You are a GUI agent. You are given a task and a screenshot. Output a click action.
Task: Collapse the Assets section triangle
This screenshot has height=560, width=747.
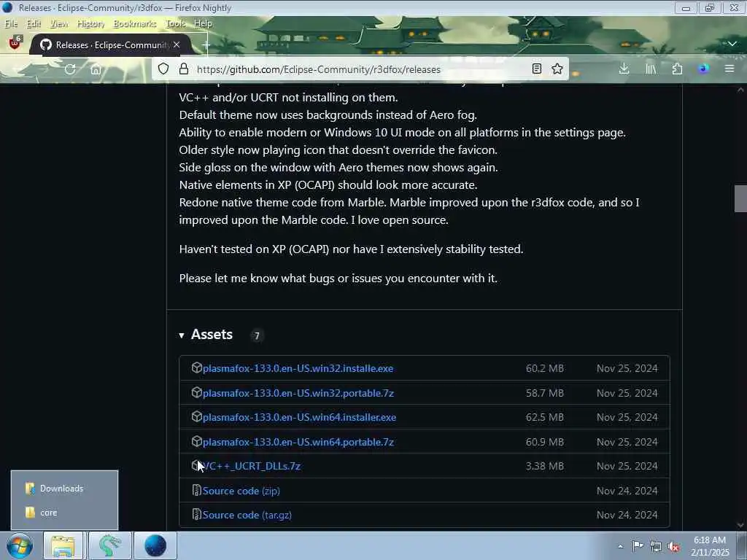pyautogui.click(x=182, y=335)
